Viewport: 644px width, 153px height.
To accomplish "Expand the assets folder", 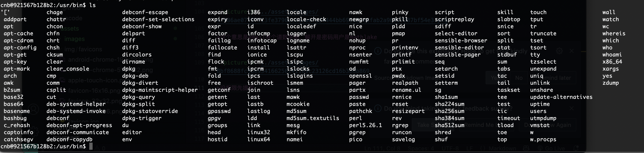I will pyautogui.click(x=70, y=28).
